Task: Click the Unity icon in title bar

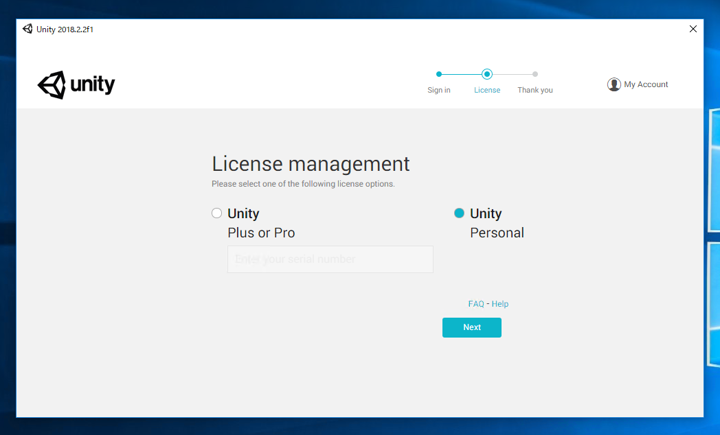Action: point(28,29)
